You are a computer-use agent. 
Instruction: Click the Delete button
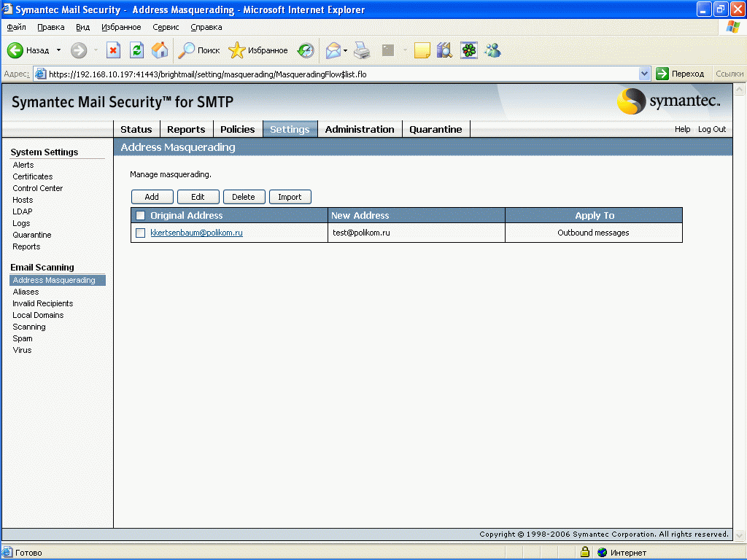[244, 197]
